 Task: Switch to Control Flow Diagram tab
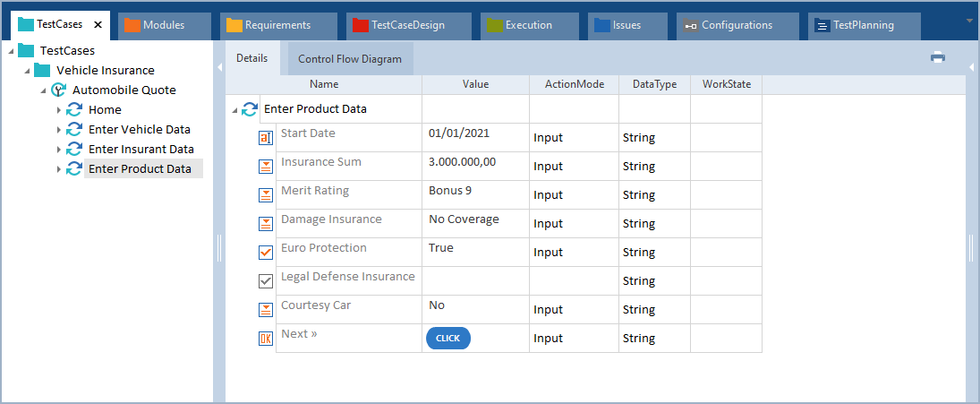[x=349, y=59]
